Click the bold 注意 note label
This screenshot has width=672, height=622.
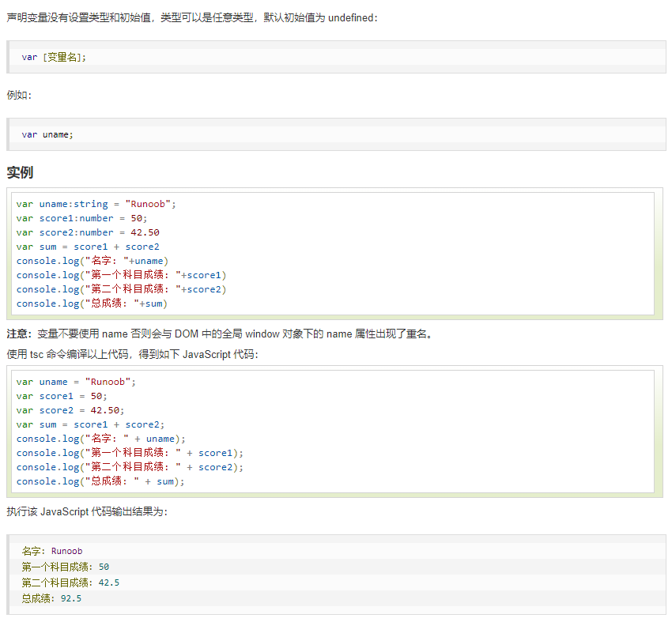tap(19, 334)
